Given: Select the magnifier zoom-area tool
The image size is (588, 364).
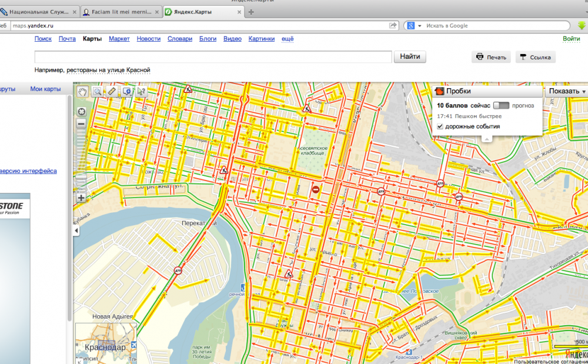Looking at the screenshot, I should (x=97, y=91).
